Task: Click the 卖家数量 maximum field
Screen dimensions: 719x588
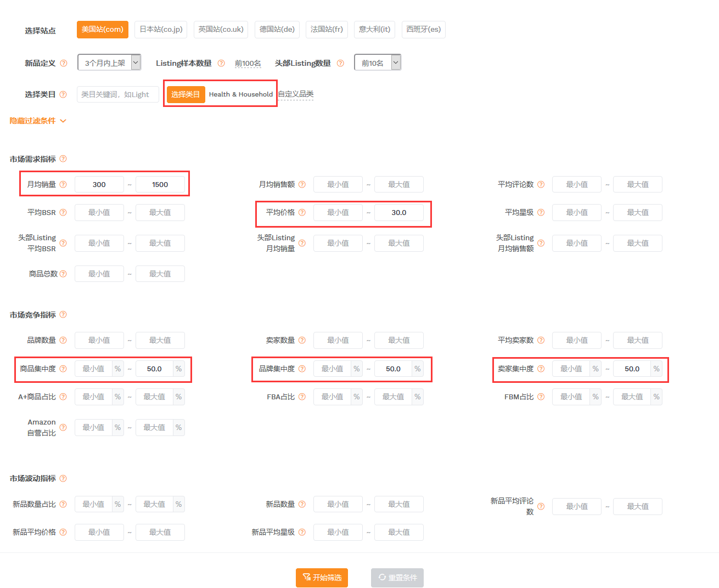Action: click(x=399, y=340)
